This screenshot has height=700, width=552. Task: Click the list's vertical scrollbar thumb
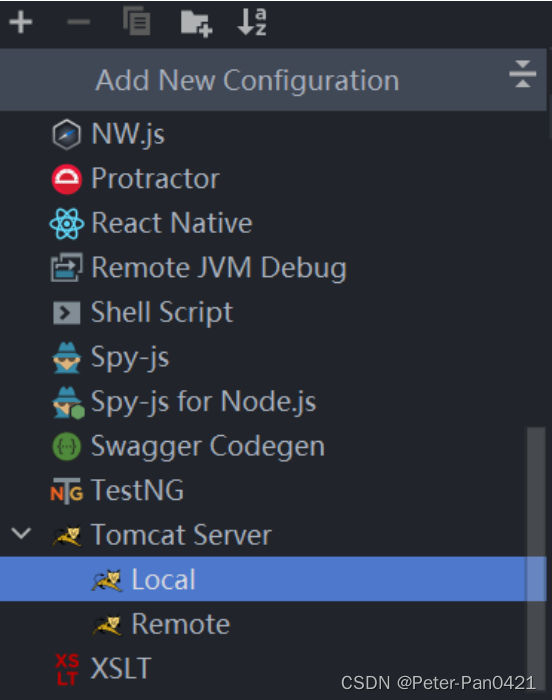point(536,558)
